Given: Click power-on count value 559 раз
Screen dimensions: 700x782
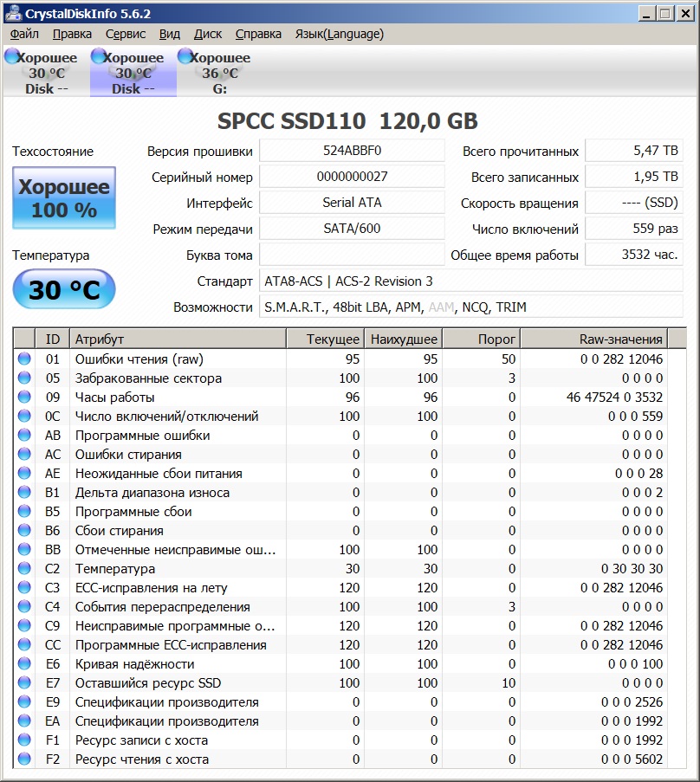Looking at the screenshot, I should point(633,229).
